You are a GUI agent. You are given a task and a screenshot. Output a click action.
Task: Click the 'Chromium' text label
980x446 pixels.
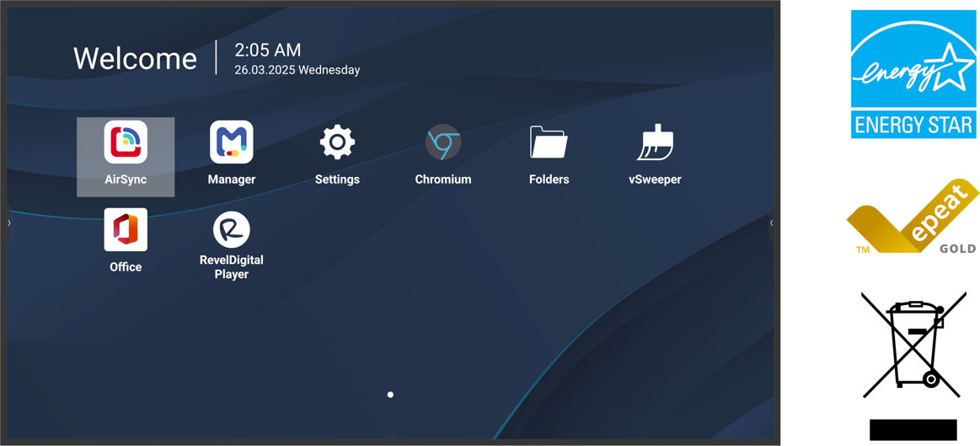click(x=442, y=180)
